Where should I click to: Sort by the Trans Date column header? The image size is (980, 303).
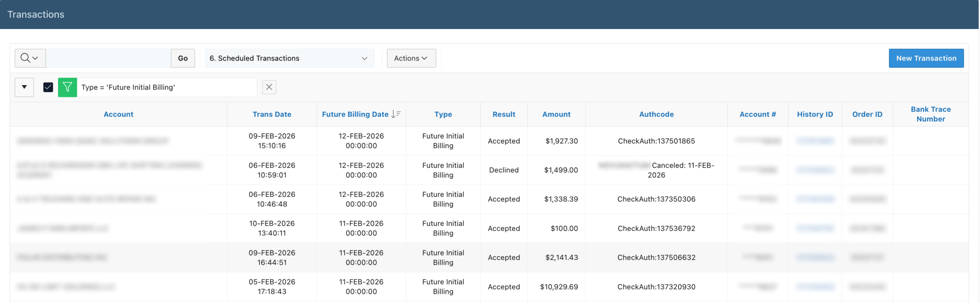272,114
